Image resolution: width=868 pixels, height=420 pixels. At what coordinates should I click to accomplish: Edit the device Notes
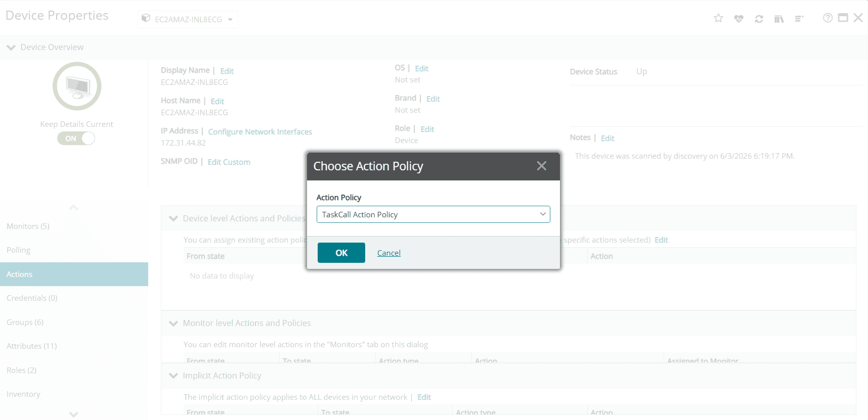click(x=607, y=138)
